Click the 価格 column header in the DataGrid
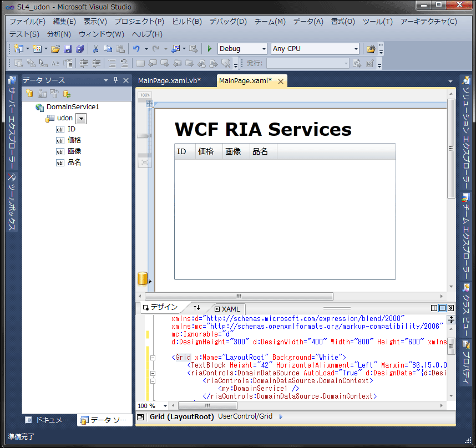Image resolution: width=476 pixels, height=448 pixels. (209, 151)
